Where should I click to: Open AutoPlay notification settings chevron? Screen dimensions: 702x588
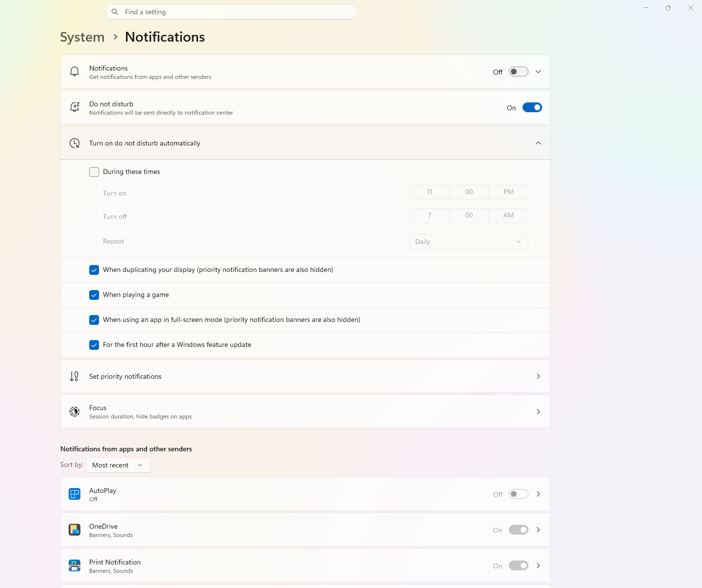[x=538, y=494]
